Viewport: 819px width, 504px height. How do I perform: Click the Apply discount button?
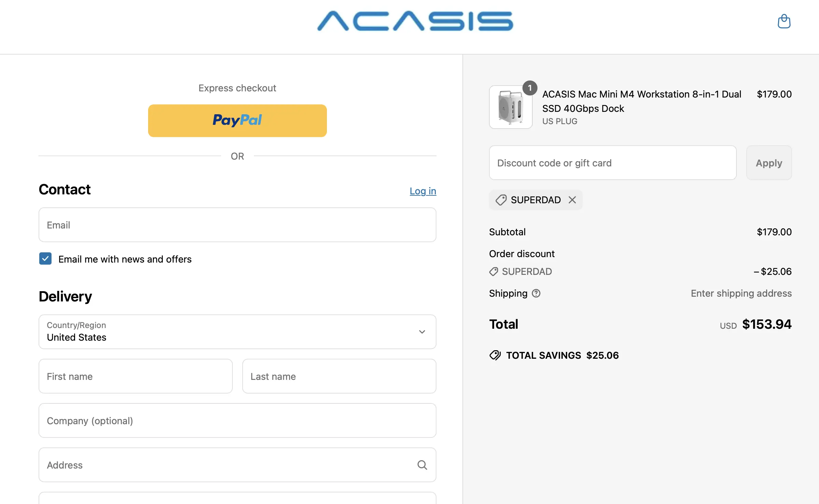[x=769, y=163]
